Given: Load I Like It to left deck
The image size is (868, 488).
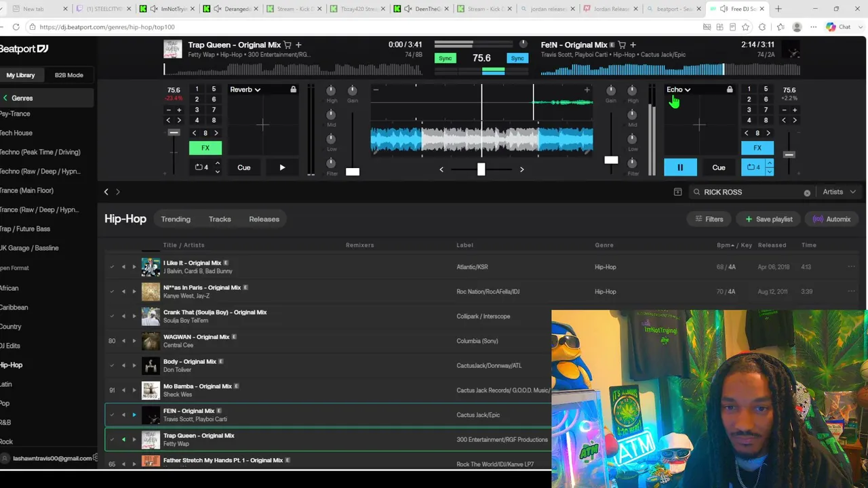Looking at the screenshot, I should (x=123, y=267).
